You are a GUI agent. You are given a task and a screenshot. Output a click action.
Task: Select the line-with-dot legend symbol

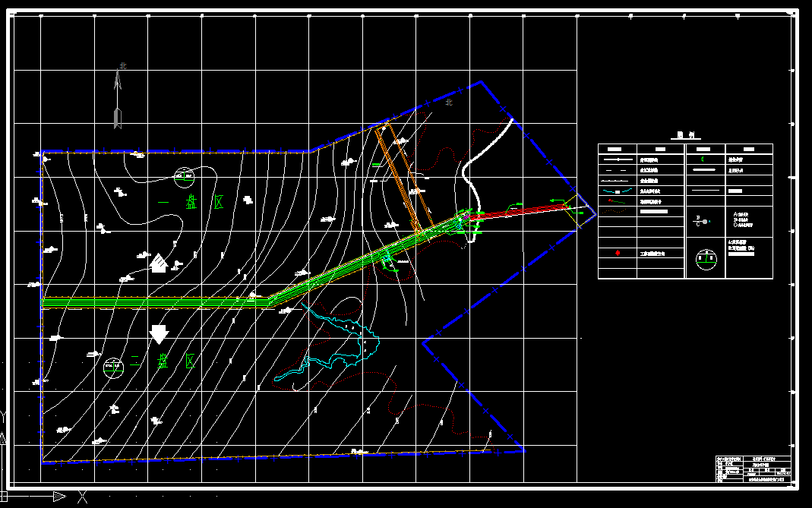[x=618, y=159]
